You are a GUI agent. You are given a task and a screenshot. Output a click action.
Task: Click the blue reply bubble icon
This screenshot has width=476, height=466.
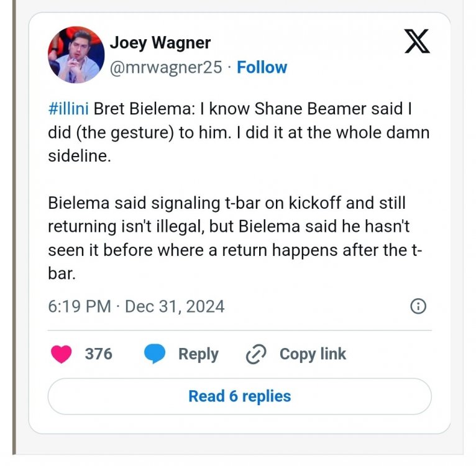click(155, 354)
